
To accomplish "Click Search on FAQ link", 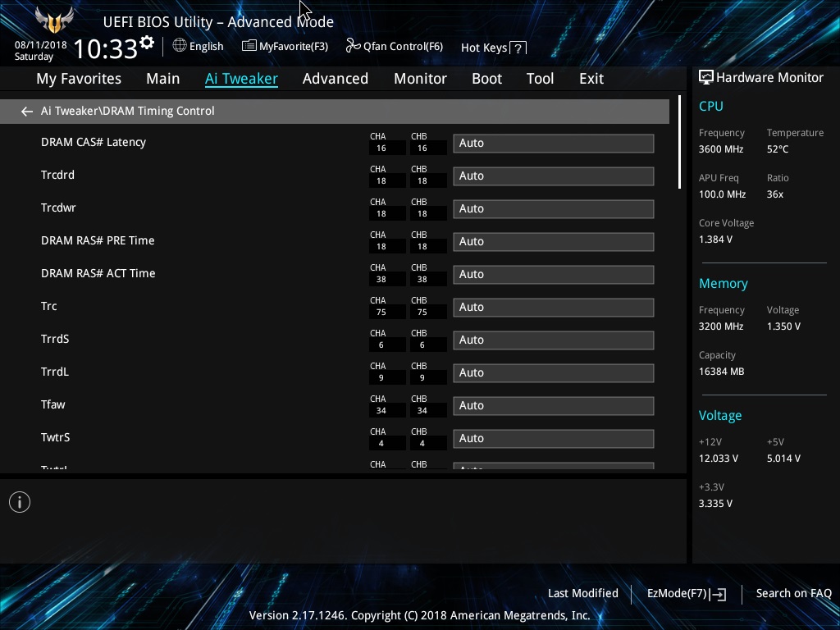I will point(793,593).
